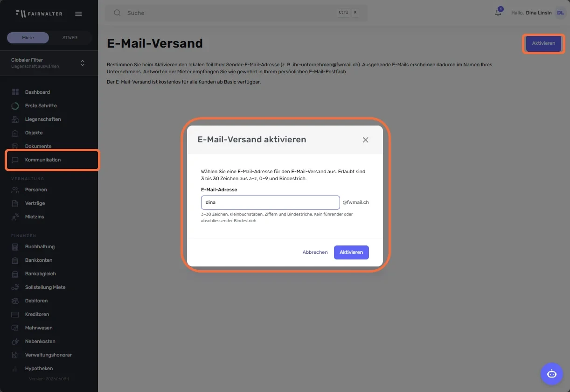Click the Dokumente file icon
The height and width of the screenshot is (392, 570).
[15, 146]
